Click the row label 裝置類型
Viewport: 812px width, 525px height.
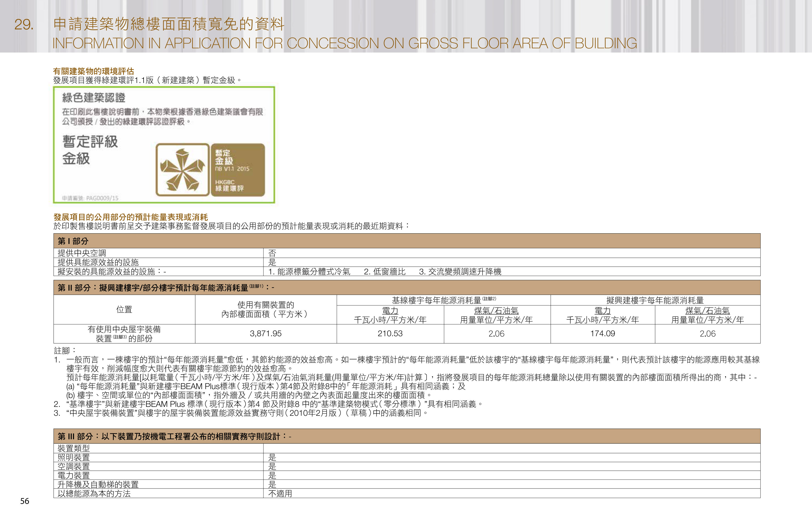click(74, 448)
